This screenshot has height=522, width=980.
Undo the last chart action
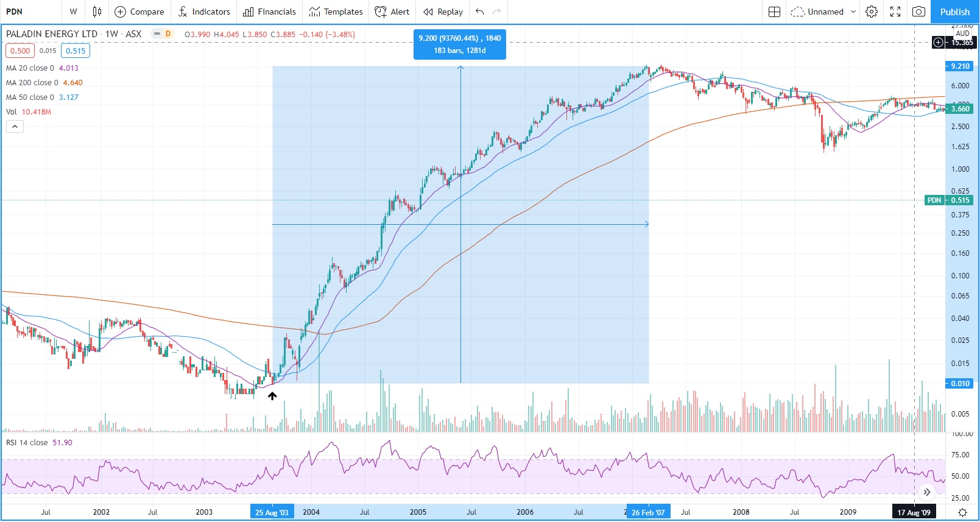[x=480, y=12]
